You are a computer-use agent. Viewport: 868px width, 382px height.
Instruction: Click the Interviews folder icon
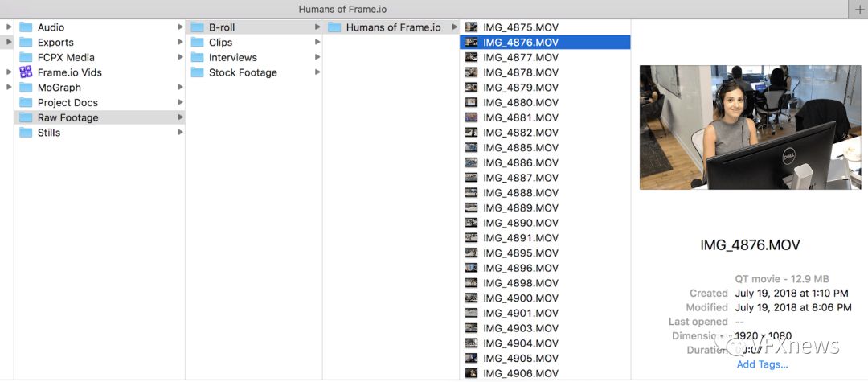(x=197, y=58)
